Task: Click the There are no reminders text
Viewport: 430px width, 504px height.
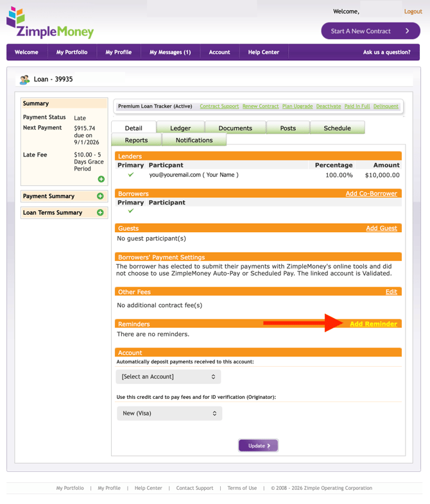Action: tap(153, 334)
